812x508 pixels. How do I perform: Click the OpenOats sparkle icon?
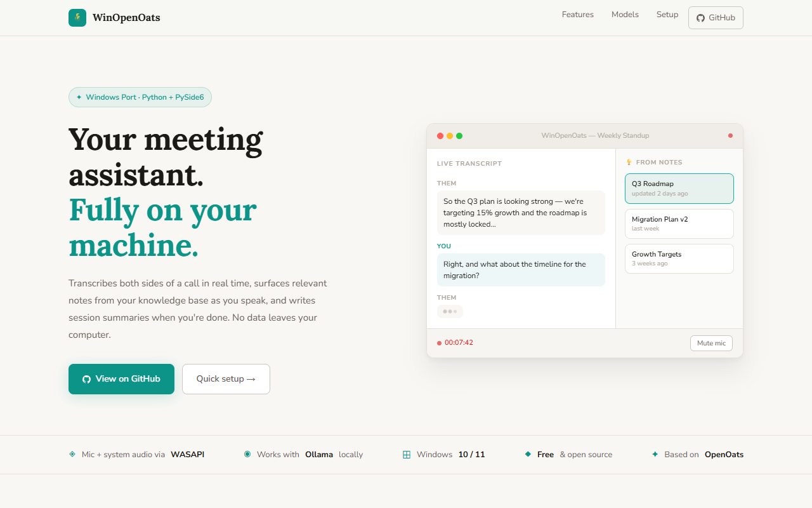click(655, 455)
